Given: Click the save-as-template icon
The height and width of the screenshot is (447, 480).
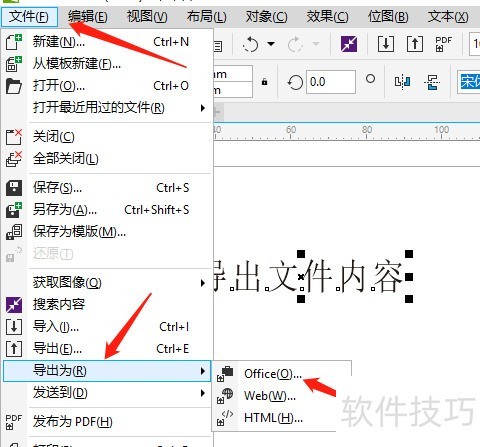Looking at the screenshot, I should 14,232.
